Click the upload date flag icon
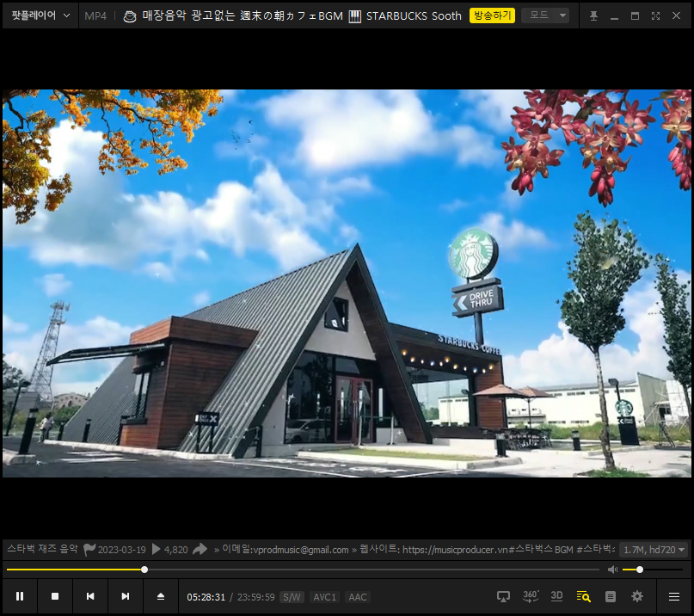Image resolution: width=694 pixels, height=616 pixels. click(x=89, y=550)
